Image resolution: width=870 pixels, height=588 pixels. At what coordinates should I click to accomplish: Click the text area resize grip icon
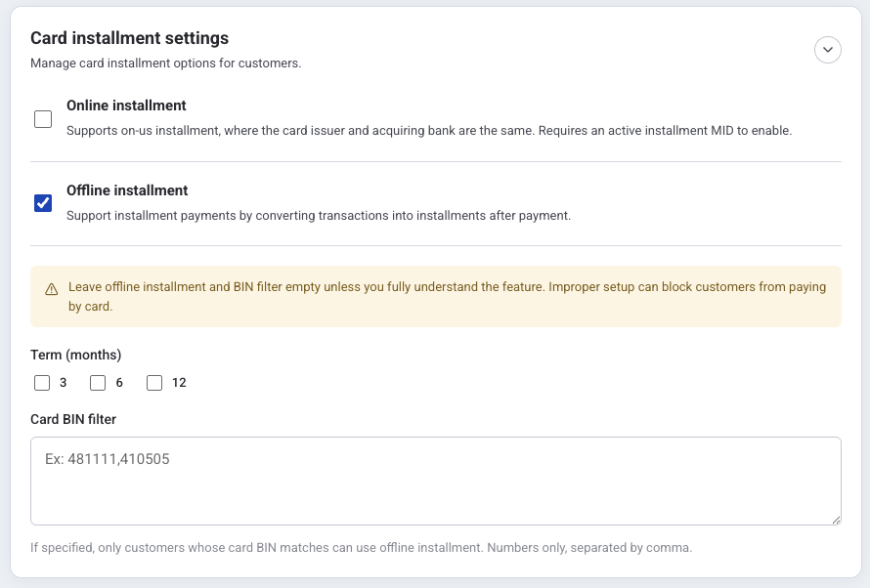click(x=836, y=520)
